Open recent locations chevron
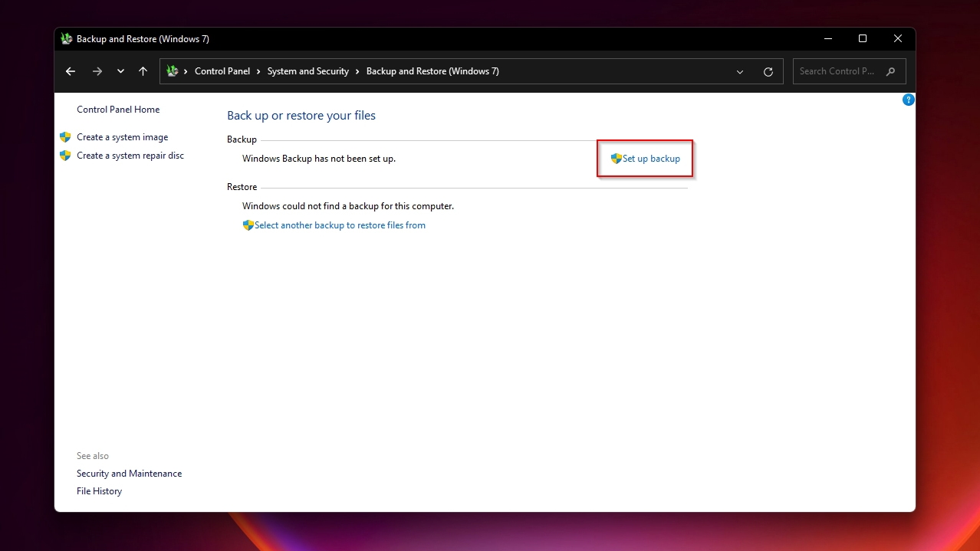This screenshot has width=980, height=551. click(x=120, y=71)
